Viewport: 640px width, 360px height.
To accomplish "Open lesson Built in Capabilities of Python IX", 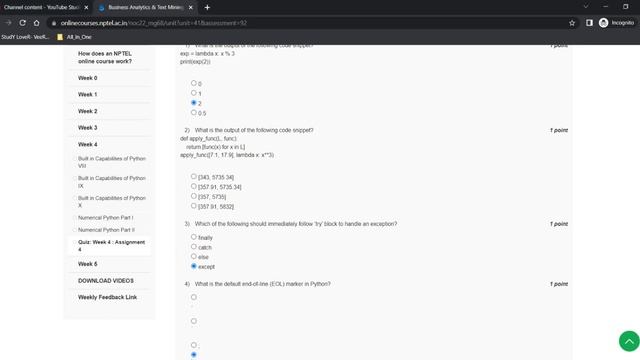I will click(x=112, y=182).
